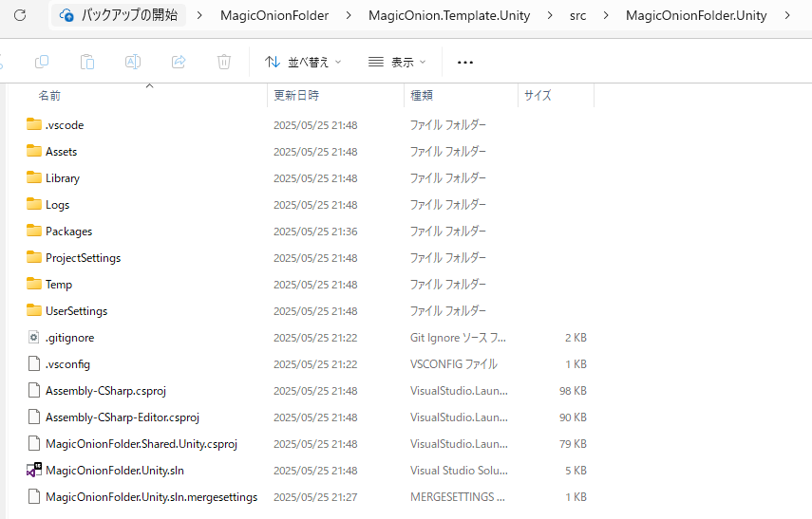Click the Temp folder icon
The width and height of the screenshot is (812, 519).
coord(33,284)
